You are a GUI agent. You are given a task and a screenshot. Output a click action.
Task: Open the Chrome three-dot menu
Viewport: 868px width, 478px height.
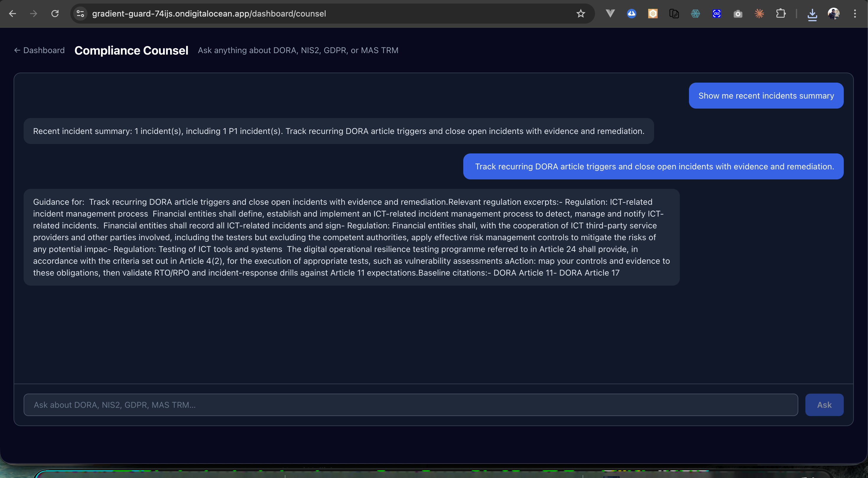(x=855, y=14)
